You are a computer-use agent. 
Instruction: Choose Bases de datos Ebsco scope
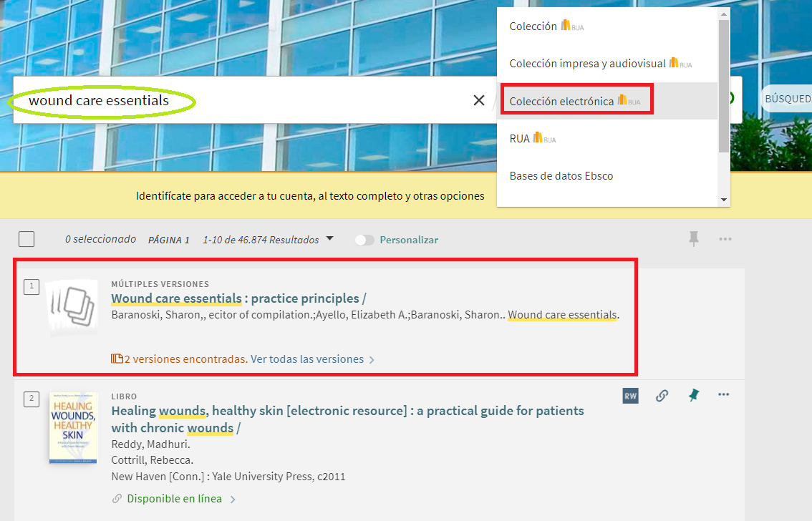[561, 176]
